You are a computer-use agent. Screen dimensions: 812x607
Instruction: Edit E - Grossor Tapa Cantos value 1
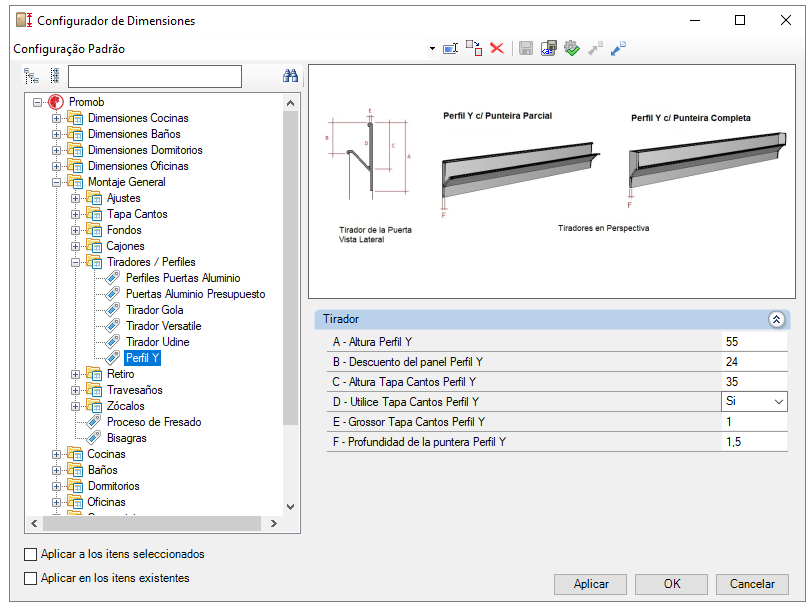(754, 422)
